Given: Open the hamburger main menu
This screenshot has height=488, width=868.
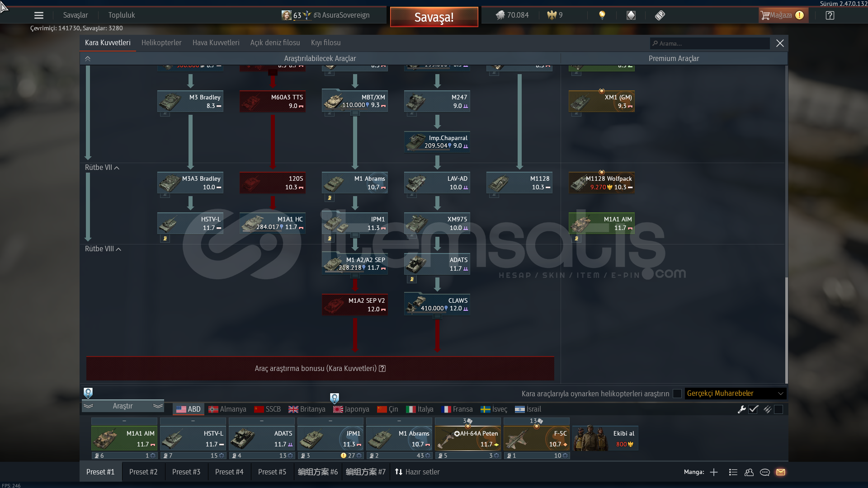Looking at the screenshot, I should (39, 15).
